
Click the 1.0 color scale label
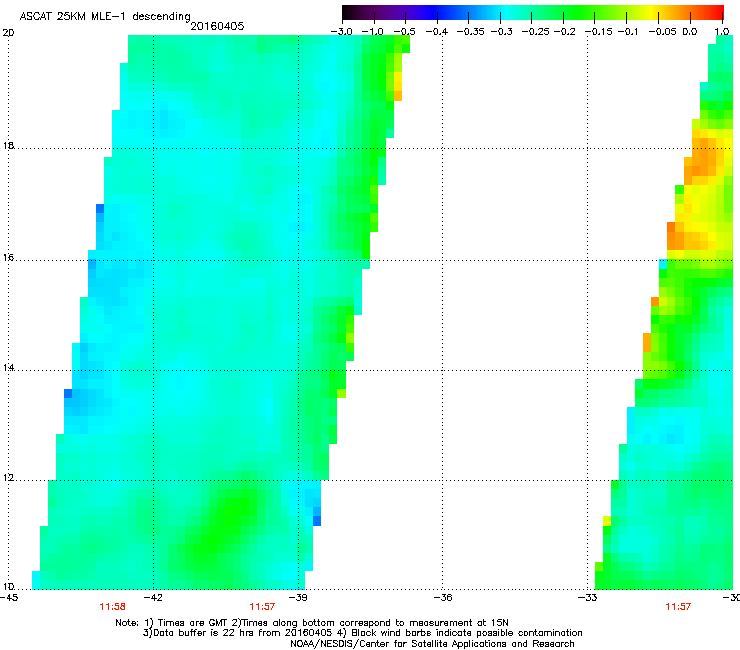tap(722, 32)
